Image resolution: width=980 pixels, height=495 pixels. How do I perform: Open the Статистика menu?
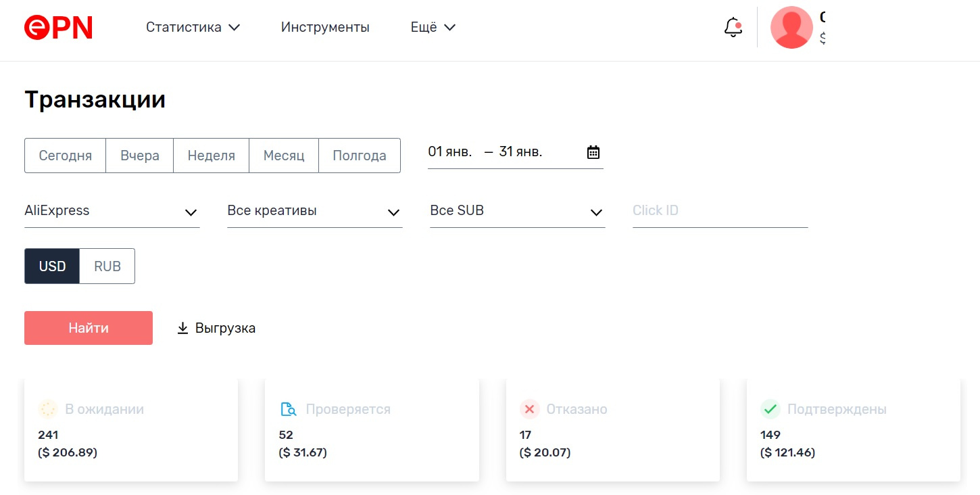[x=193, y=28]
